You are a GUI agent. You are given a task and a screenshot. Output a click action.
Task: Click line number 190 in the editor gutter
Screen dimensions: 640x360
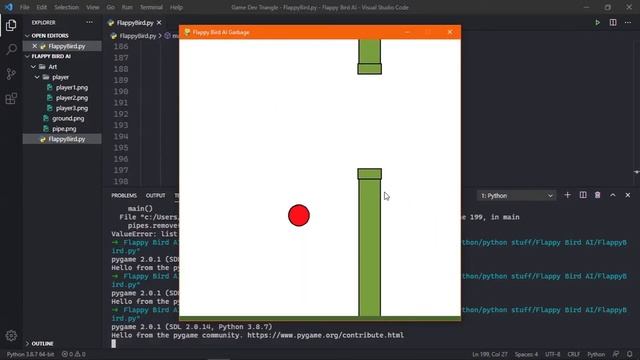coord(121,91)
